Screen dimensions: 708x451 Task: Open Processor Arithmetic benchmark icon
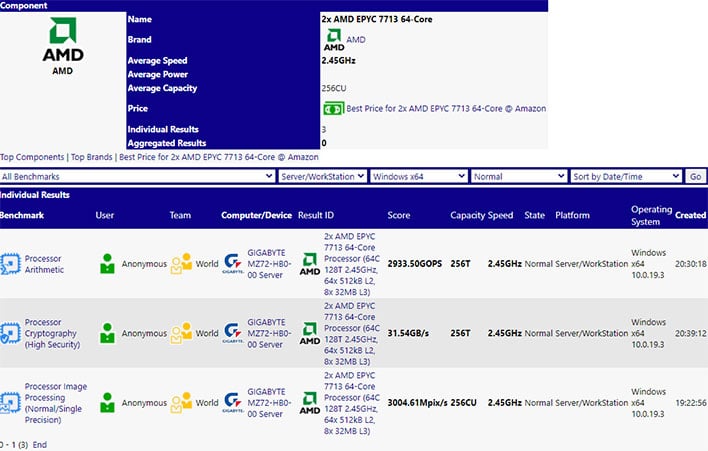pos(10,264)
